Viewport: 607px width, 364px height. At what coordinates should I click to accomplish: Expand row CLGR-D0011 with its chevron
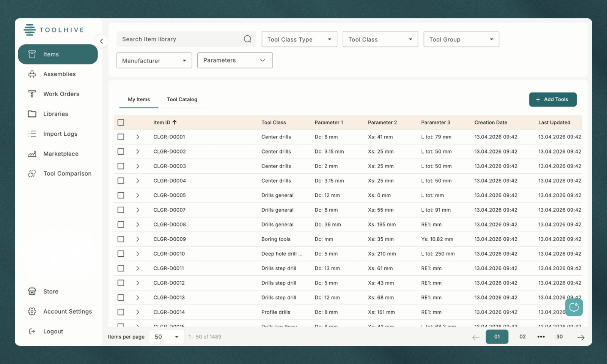(137, 268)
